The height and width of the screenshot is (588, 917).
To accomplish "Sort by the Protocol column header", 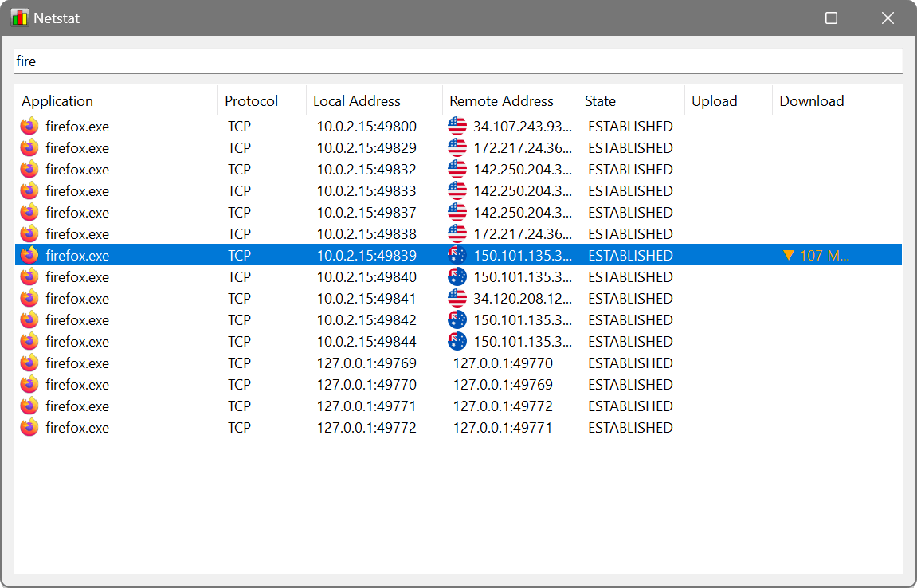I will point(262,100).
